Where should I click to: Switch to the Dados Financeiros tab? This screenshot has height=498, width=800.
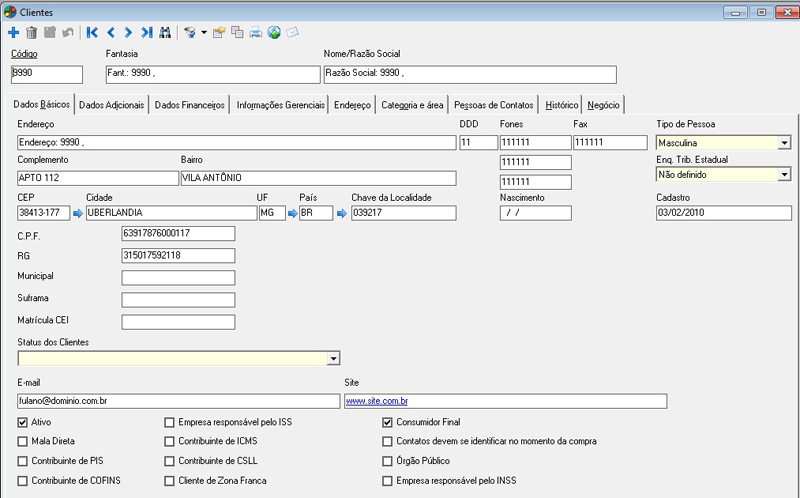click(190, 105)
